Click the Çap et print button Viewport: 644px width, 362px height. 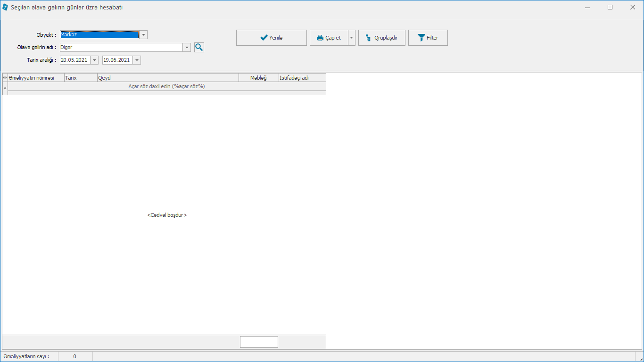click(x=329, y=38)
